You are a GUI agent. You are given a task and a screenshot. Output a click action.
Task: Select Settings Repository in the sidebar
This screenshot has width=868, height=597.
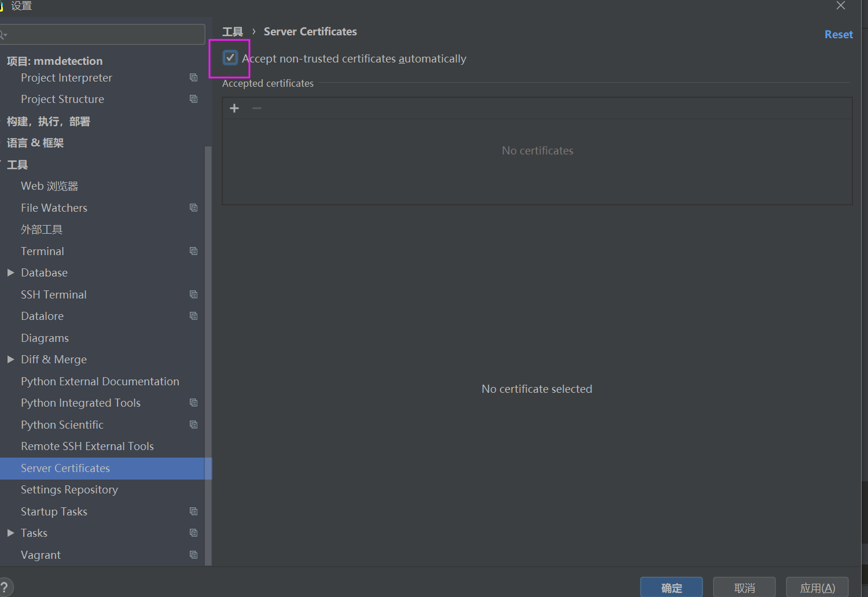point(69,489)
